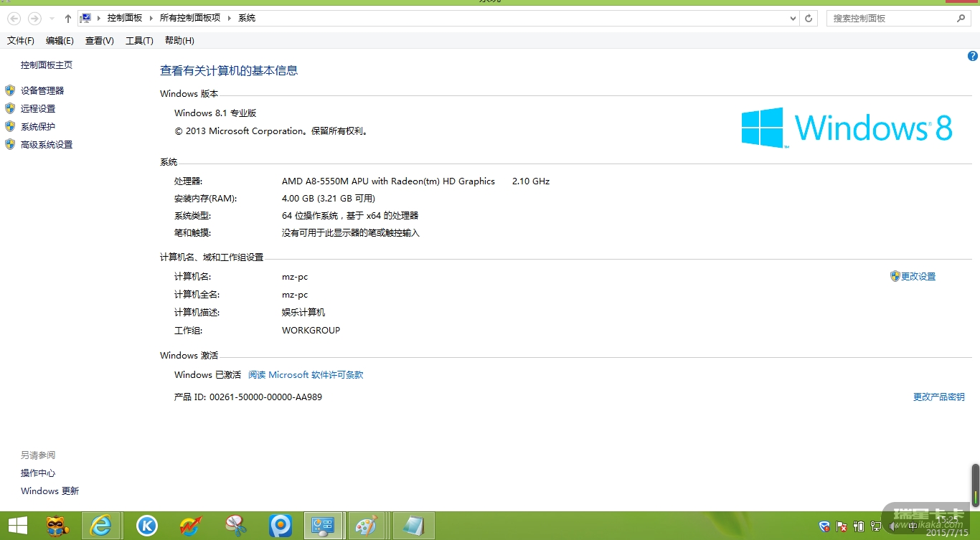Open 阅读 Microsoft 软件许可条款 link
The height and width of the screenshot is (540, 980).
pos(306,375)
